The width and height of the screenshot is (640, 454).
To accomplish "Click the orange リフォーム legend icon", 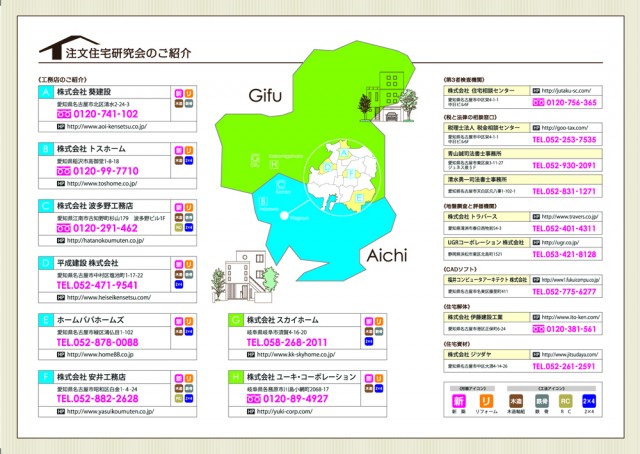I will (x=484, y=400).
